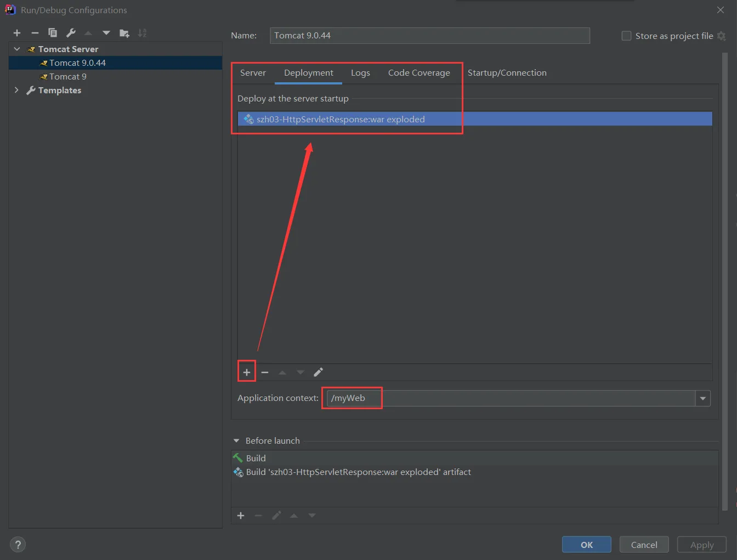Move configuration down in the left toolbar

coord(106,33)
